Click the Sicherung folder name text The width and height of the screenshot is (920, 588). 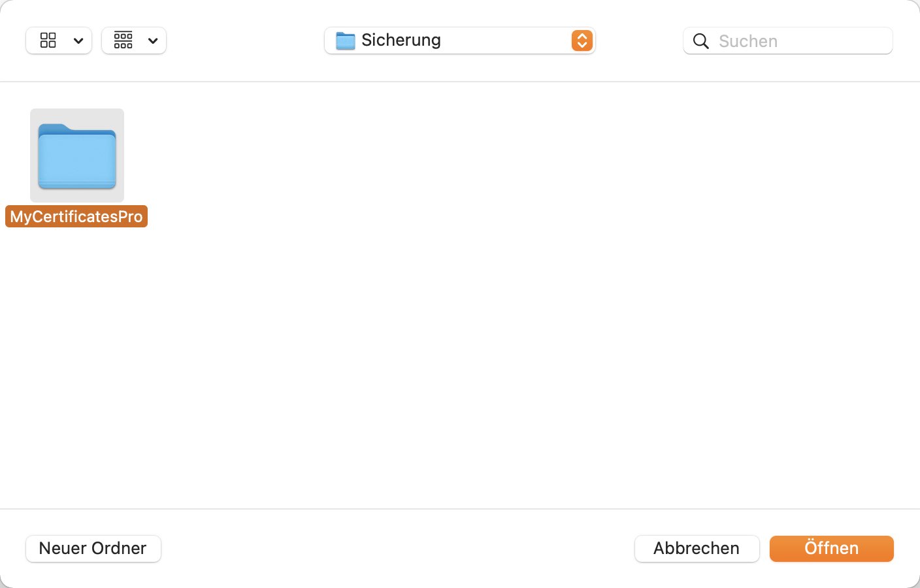click(x=401, y=41)
